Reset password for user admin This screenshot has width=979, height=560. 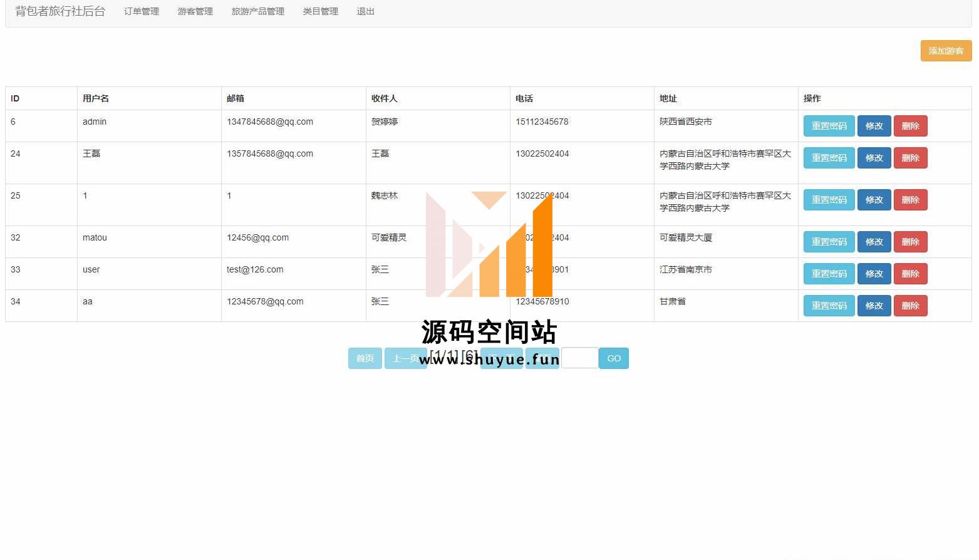829,126
